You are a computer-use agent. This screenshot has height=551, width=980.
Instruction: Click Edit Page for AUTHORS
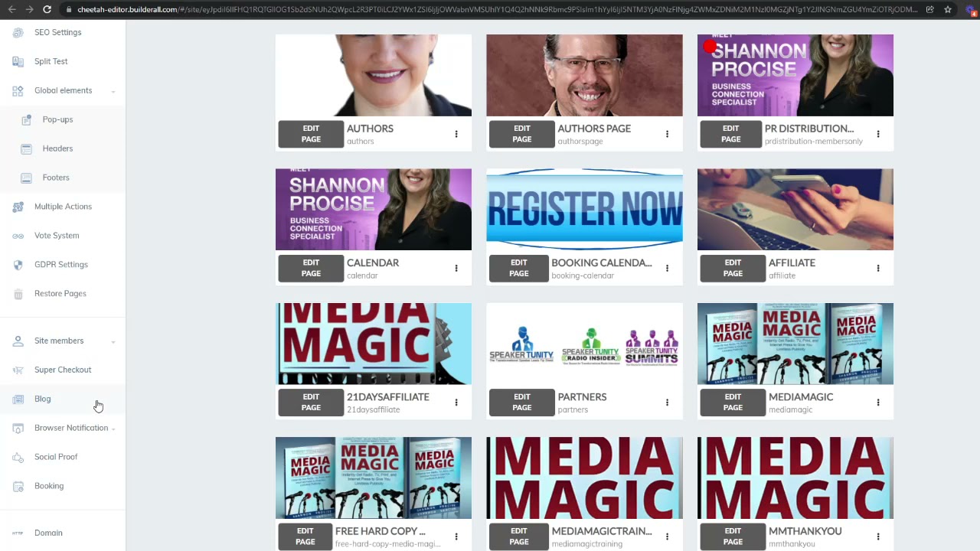pos(311,134)
